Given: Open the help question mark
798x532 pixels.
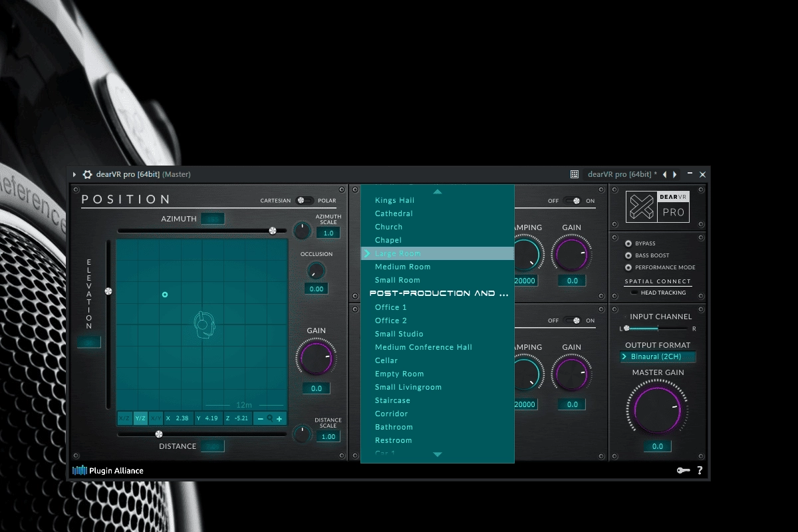Looking at the screenshot, I should [x=700, y=471].
